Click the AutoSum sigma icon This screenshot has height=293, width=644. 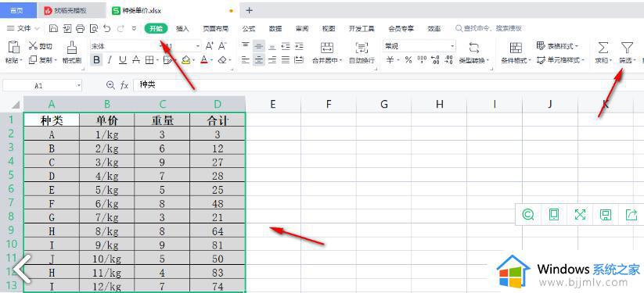(x=603, y=48)
